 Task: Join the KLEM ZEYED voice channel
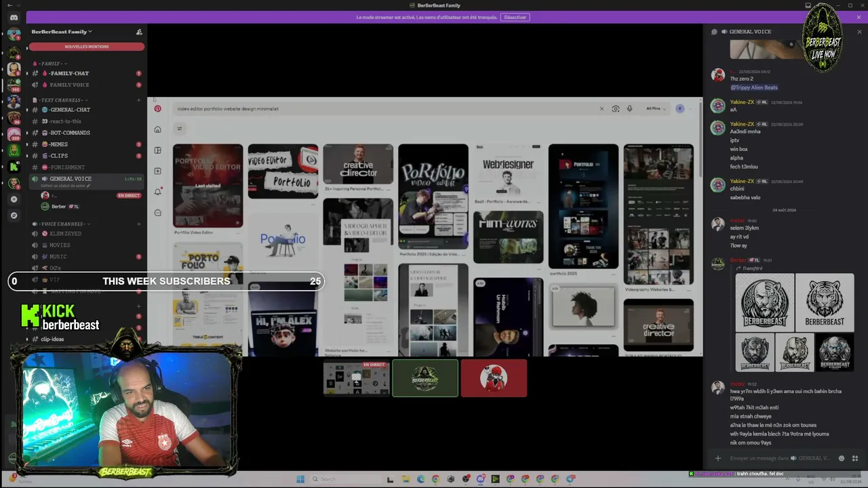85,234
